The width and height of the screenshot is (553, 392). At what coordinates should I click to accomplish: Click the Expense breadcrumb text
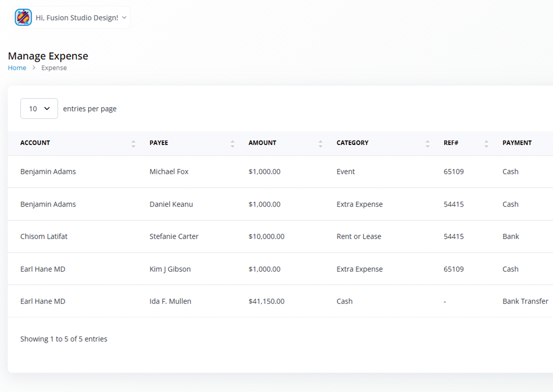(x=54, y=68)
